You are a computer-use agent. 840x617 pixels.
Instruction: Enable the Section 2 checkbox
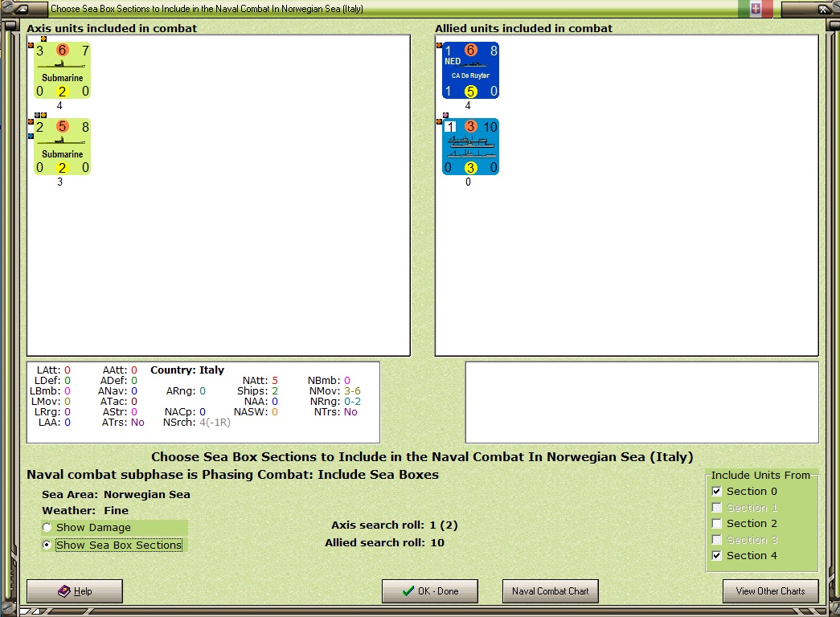click(x=717, y=523)
